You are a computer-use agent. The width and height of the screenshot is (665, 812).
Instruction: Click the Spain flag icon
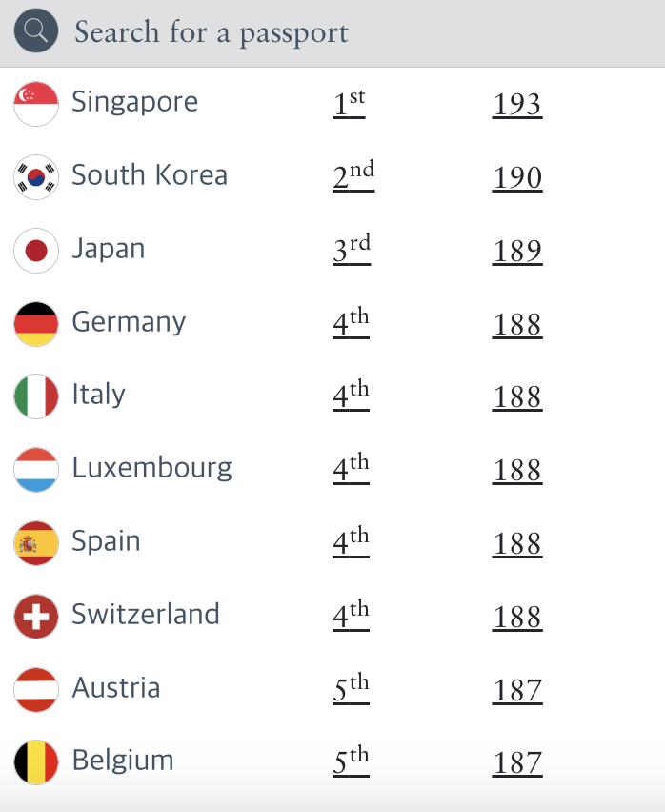pos(36,543)
